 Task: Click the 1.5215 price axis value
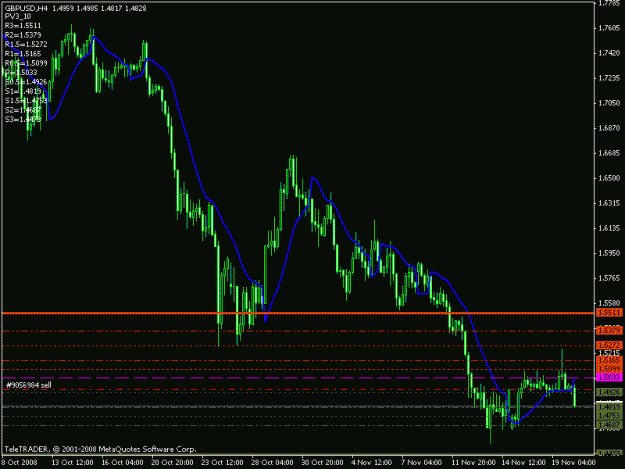(609, 353)
